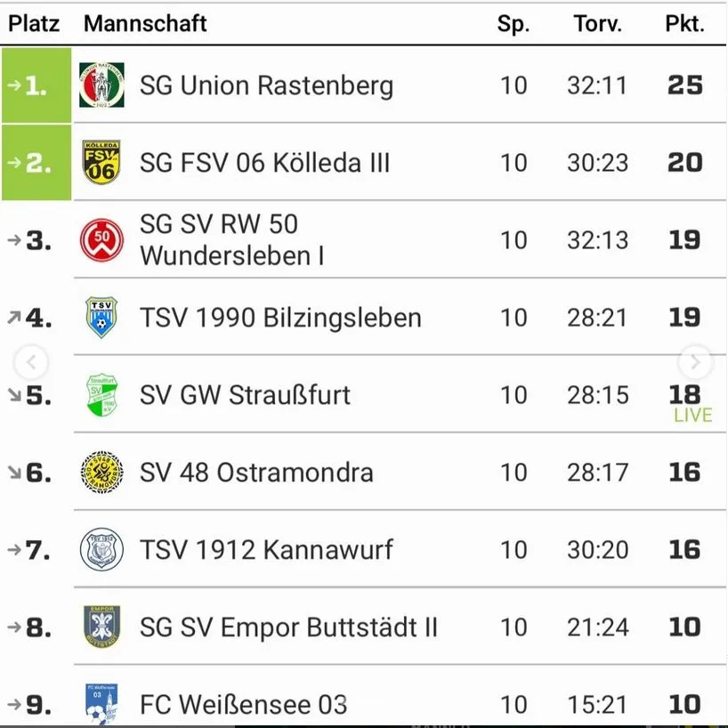Image resolution: width=728 pixels, height=728 pixels.
Task: Click the FC Weißensee 03 club logo
Action: tap(101, 703)
